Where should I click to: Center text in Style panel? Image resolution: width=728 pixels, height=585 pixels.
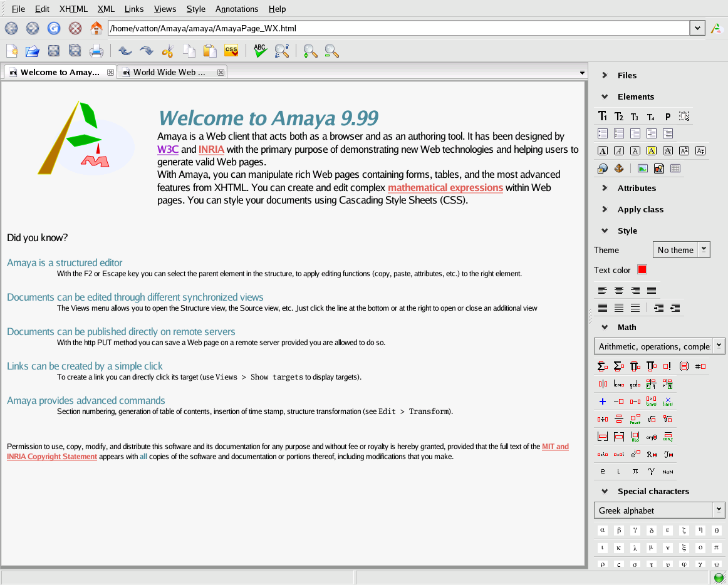coord(618,290)
